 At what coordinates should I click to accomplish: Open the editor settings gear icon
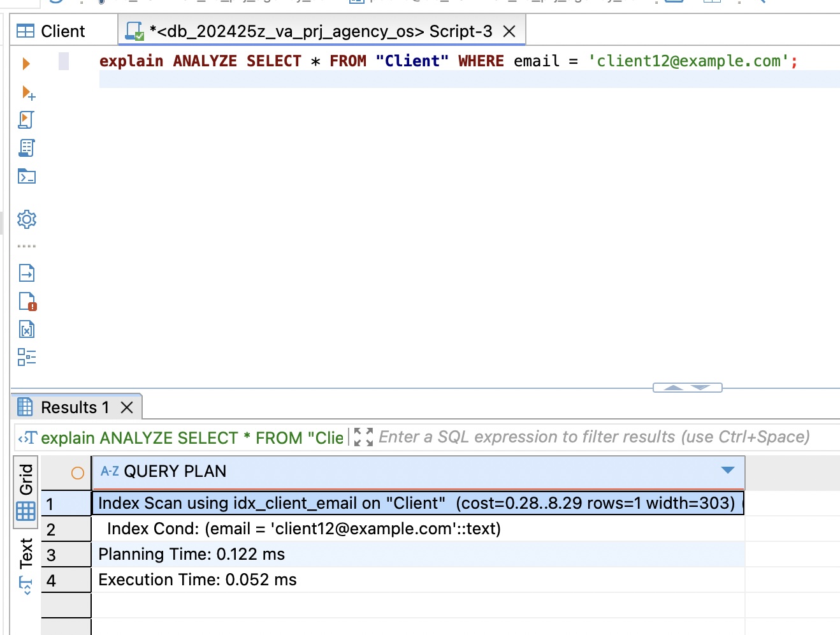[x=27, y=219]
